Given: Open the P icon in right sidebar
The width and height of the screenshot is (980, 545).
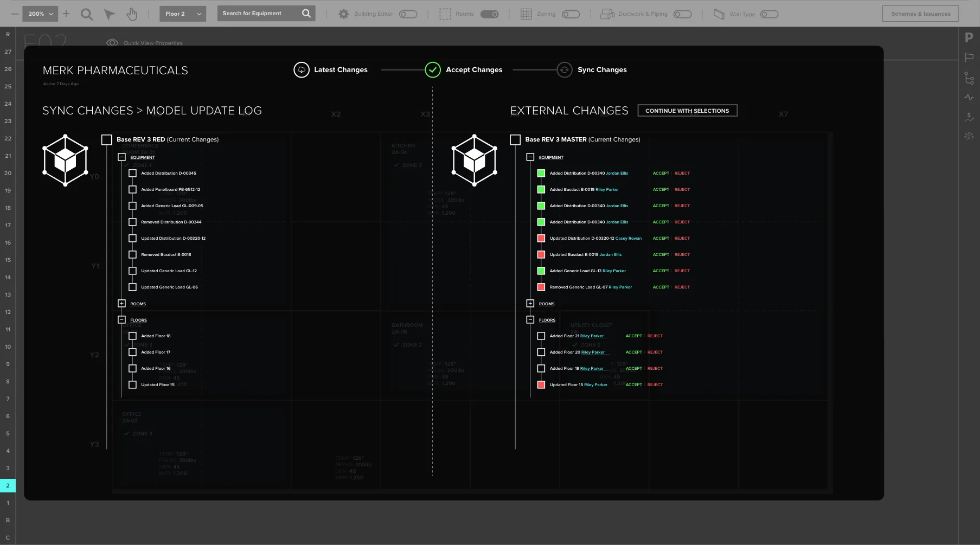Looking at the screenshot, I should 969,37.
